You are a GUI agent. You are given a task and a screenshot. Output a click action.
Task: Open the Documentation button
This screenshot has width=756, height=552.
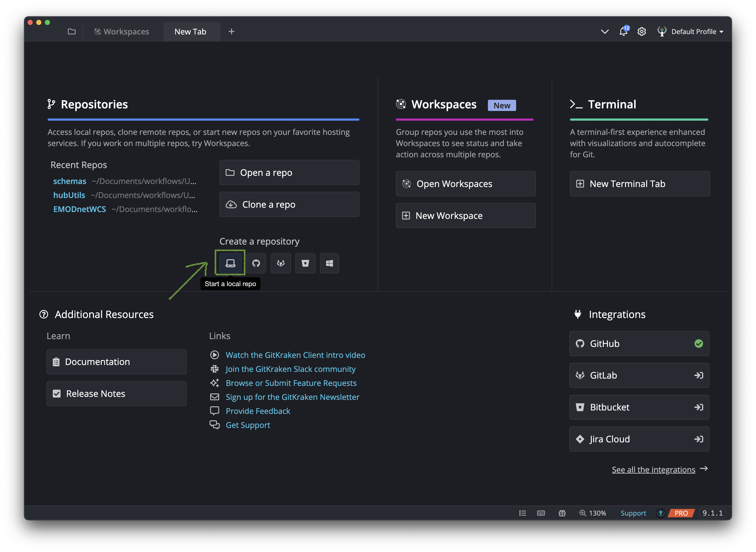tap(116, 362)
